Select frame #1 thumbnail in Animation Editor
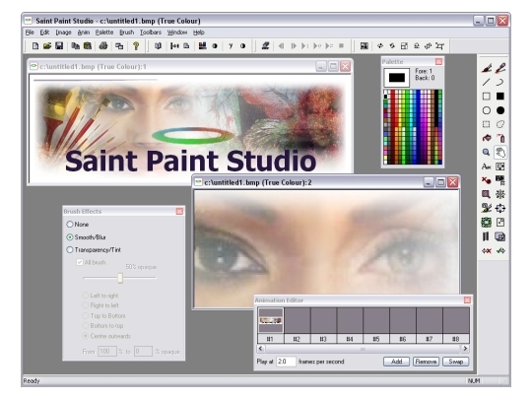Screen dimensions: 532x399 [x=270, y=320]
